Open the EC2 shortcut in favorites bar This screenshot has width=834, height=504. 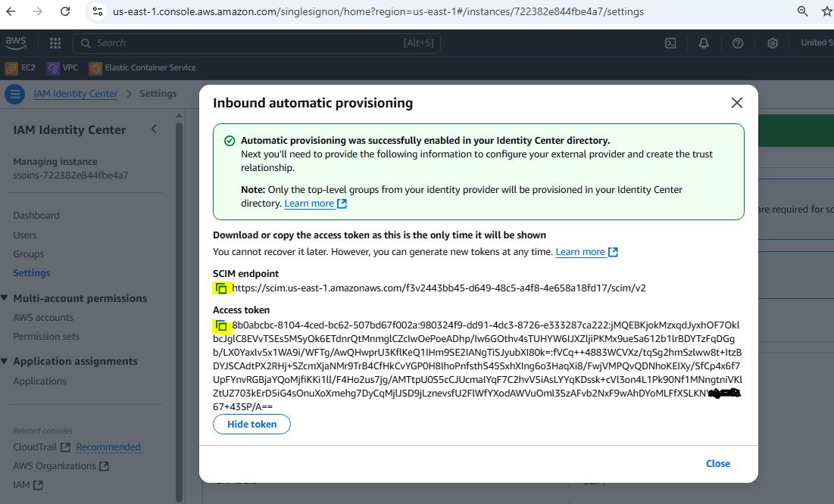[x=21, y=67]
